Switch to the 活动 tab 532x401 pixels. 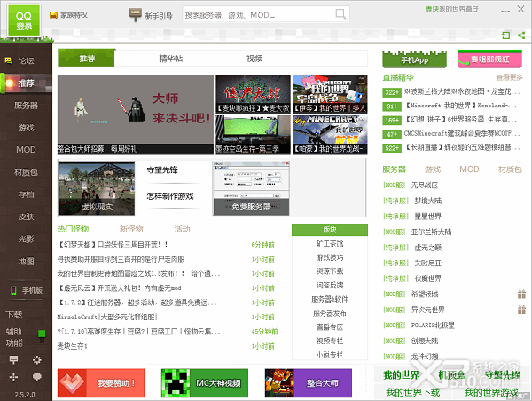182,229
